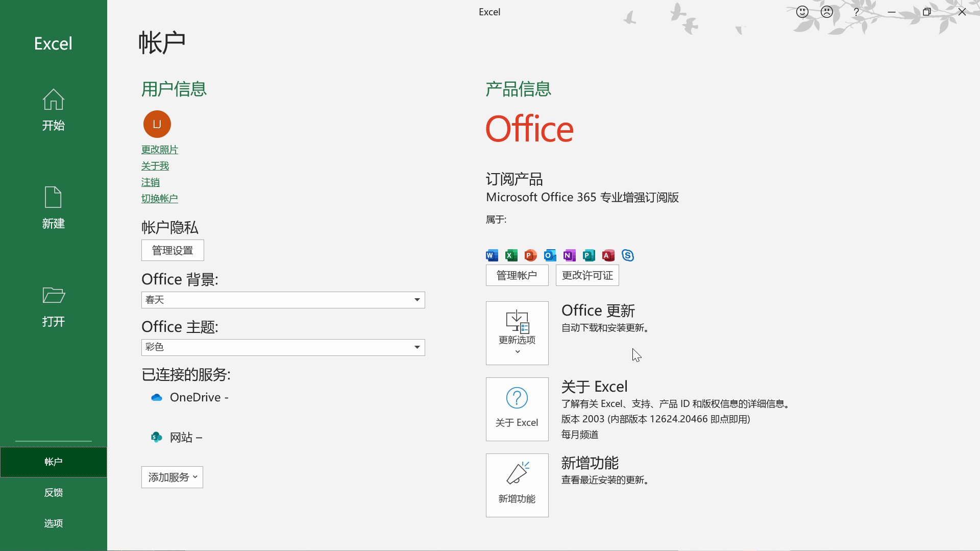Click the 每月频道 channel text

pos(580,435)
